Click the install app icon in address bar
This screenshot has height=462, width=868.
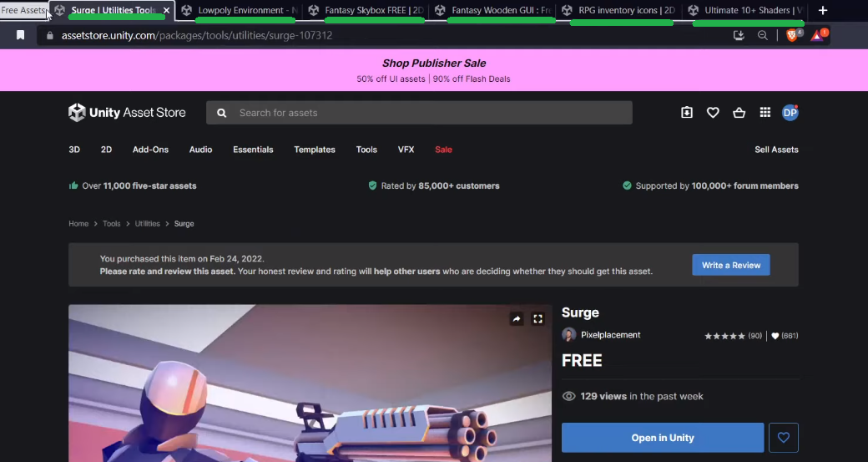coord(739,35)
